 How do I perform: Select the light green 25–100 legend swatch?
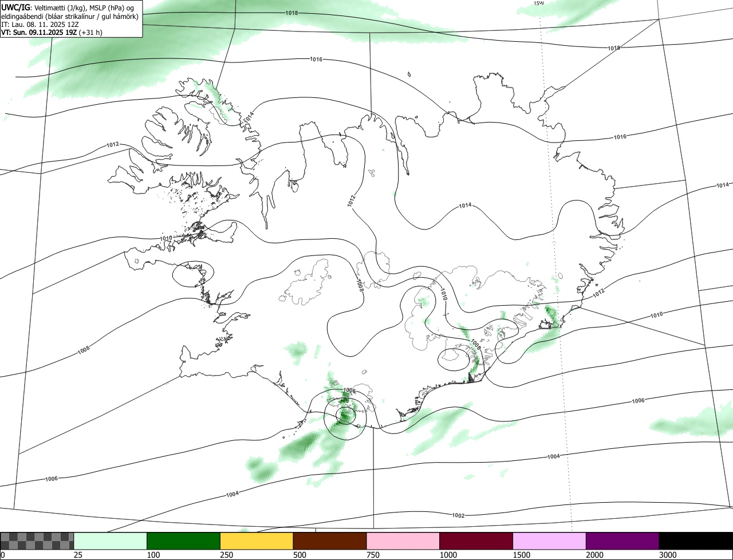(x=111, y=541)
